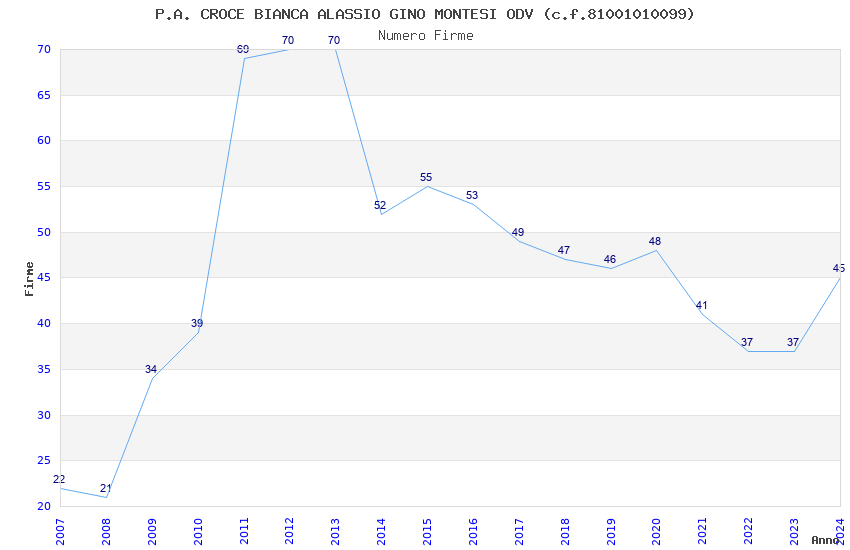Click the chart title 'P.A. CROCE BIANCA ALASSIO GINO MONTESI ODV'

(x=344, y=14)
